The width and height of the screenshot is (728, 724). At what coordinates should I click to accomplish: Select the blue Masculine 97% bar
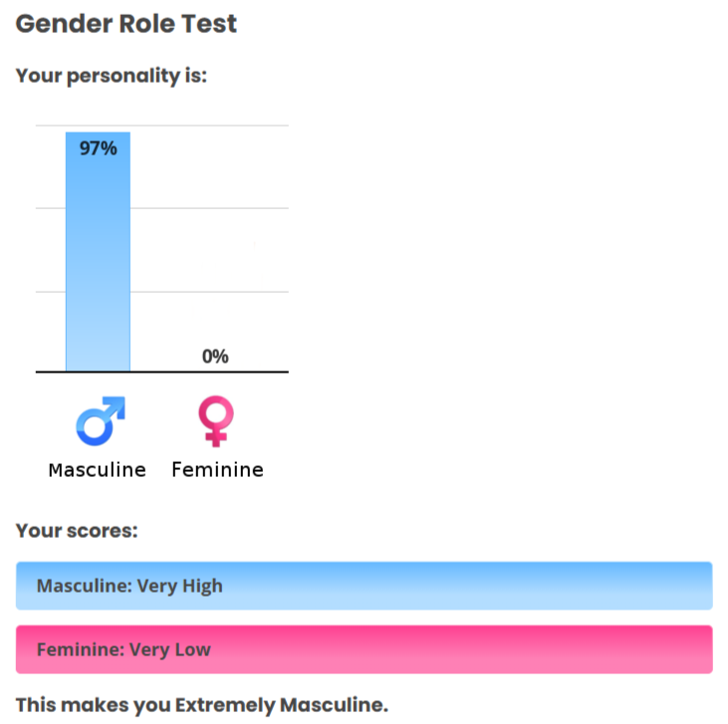(x=98, y=252)
